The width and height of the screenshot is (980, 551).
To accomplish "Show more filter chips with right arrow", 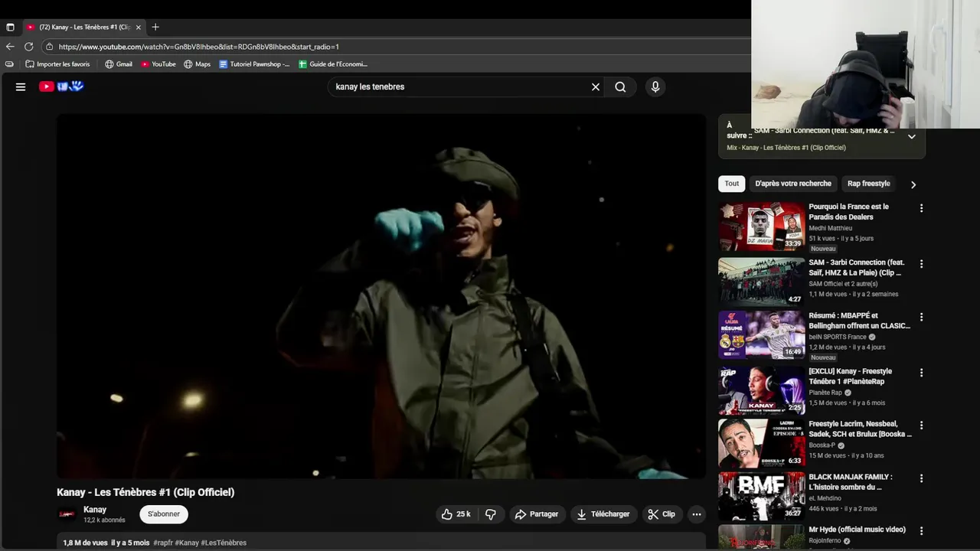I will 913,184.
